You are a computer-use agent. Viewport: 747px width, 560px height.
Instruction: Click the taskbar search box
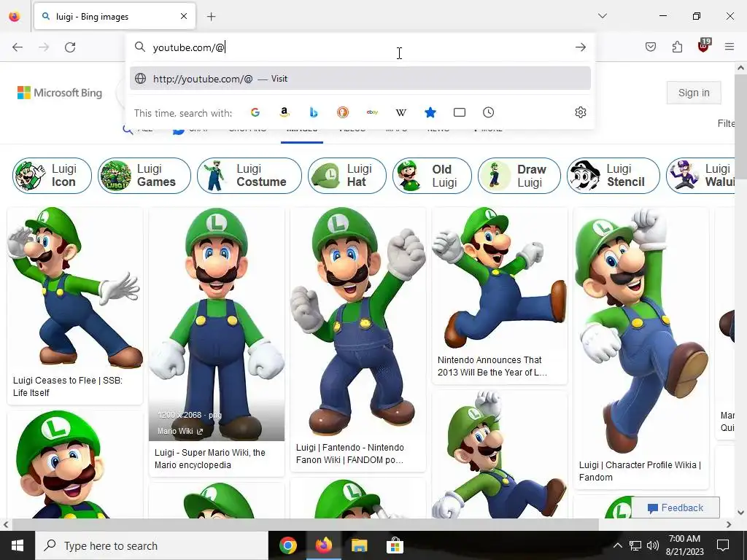pyautogui.click(x=152, y=545)
